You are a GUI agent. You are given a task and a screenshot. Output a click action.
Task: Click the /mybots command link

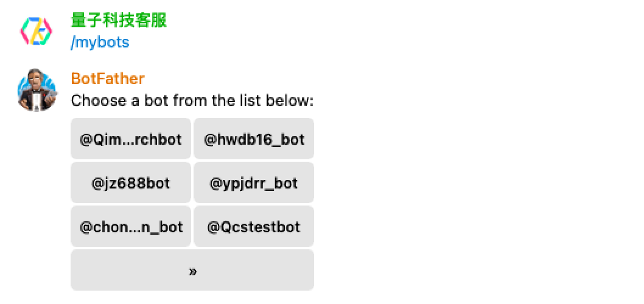pyautogui.click(x=100, y=43)
